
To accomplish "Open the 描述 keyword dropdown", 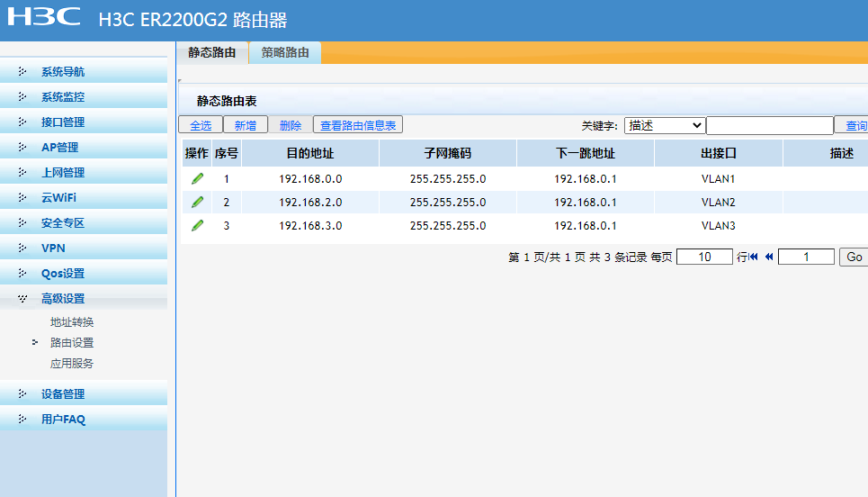I will (x=665, y=126).
